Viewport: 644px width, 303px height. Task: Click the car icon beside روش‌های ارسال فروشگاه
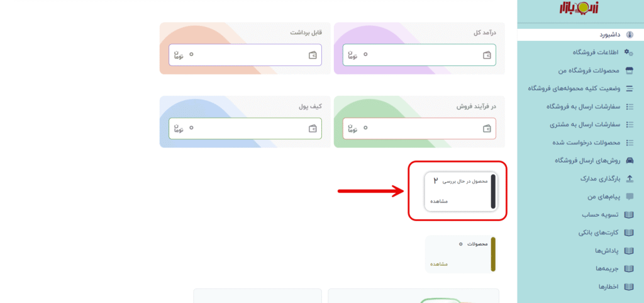[x=630, y=161]
